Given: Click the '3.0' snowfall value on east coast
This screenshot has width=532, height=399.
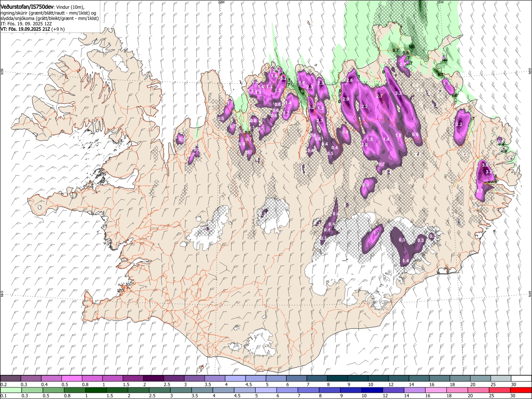Looking at the screenshot, I should [485, 165].
